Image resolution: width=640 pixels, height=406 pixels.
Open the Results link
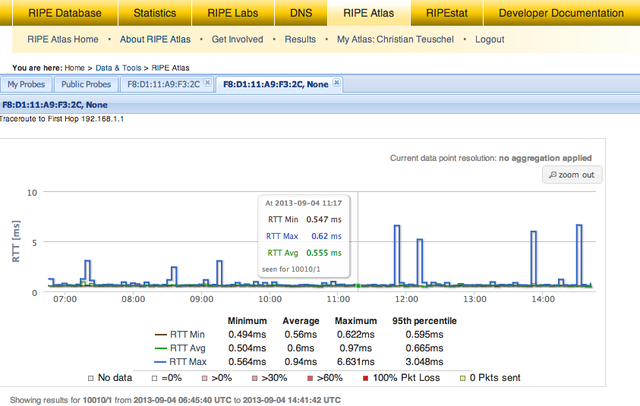click(300, 39)
